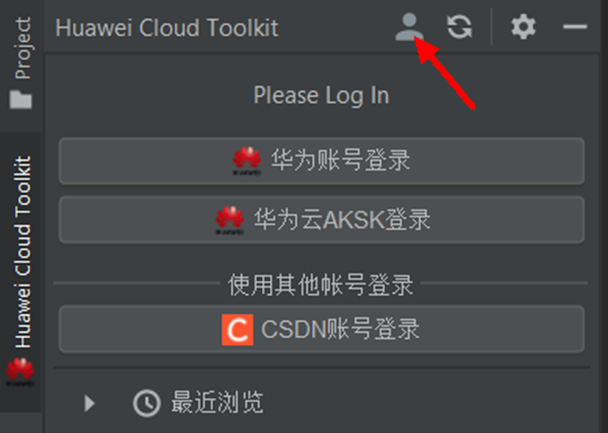
Task: Choose 华为云AKSK登录 login option
Action: click(x=321, y=220)
